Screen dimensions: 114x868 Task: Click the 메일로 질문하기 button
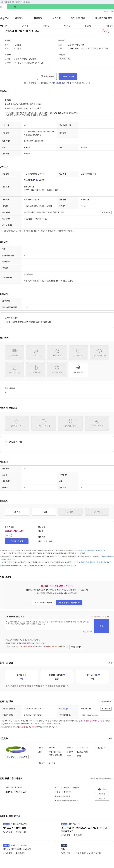tap(76, 647)
